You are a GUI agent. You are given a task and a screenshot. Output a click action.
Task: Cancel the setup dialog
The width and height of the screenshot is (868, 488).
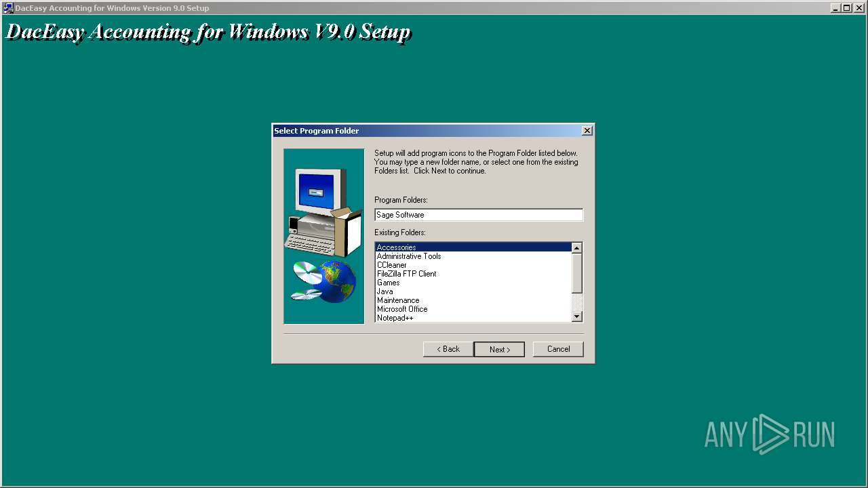pos(558,349)
